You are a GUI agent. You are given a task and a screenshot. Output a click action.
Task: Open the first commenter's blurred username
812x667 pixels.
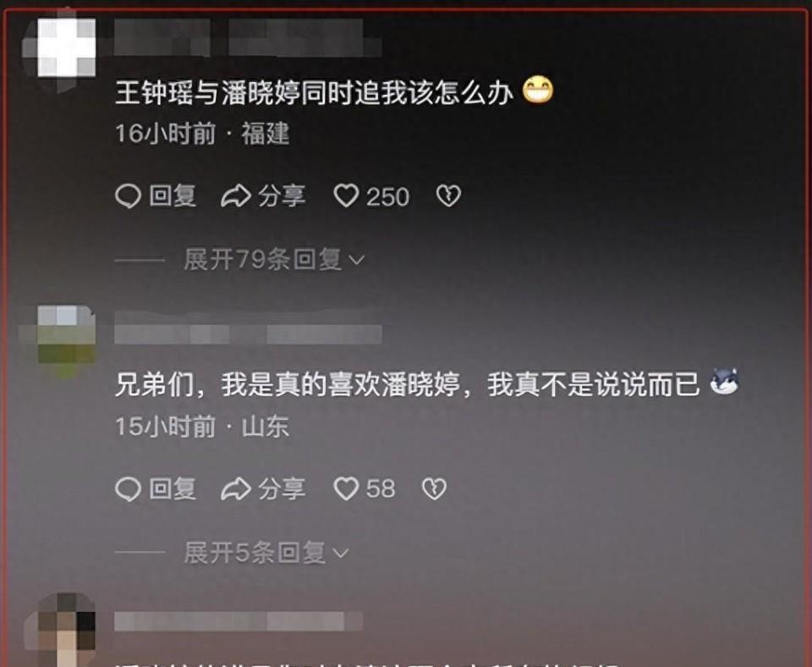(248, 37)
